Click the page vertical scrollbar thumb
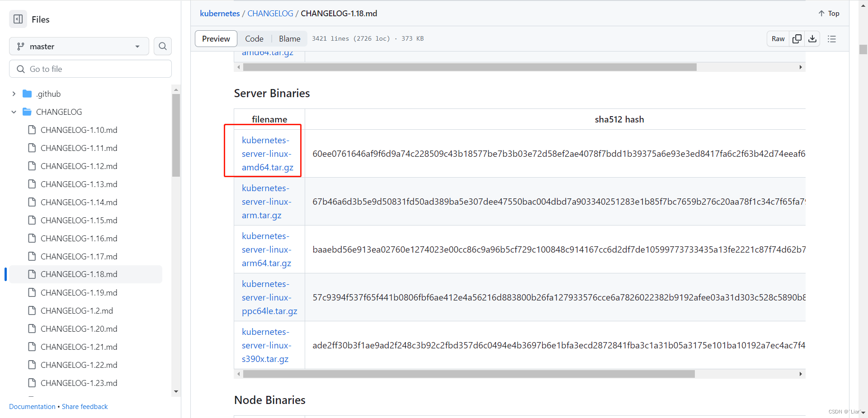 (x=863, y=50)
